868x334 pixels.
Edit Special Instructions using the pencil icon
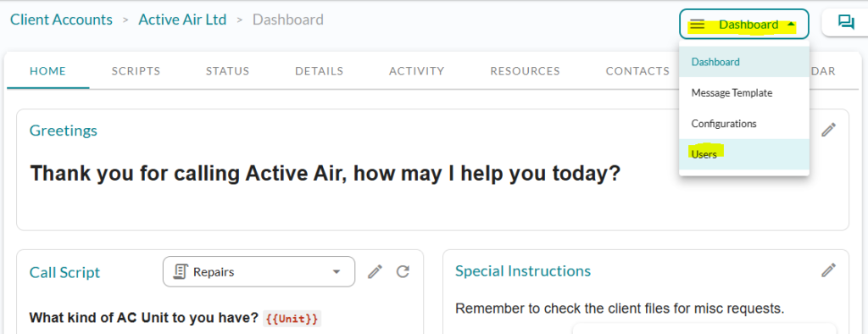pos(828,270)
